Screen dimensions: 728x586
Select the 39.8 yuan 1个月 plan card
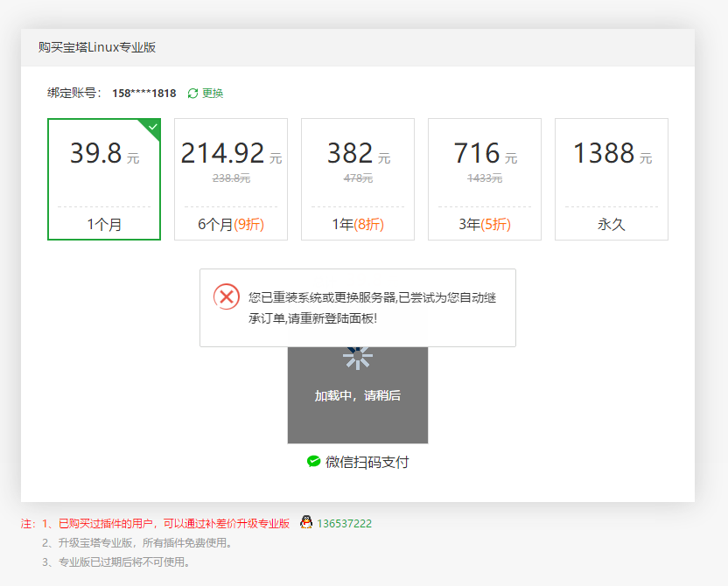[104, 179]
